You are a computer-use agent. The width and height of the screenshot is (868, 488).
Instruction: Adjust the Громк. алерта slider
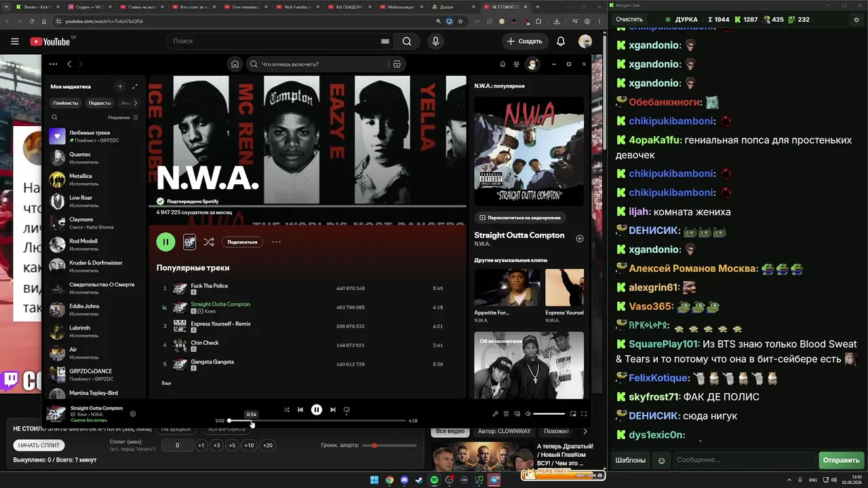390,445
